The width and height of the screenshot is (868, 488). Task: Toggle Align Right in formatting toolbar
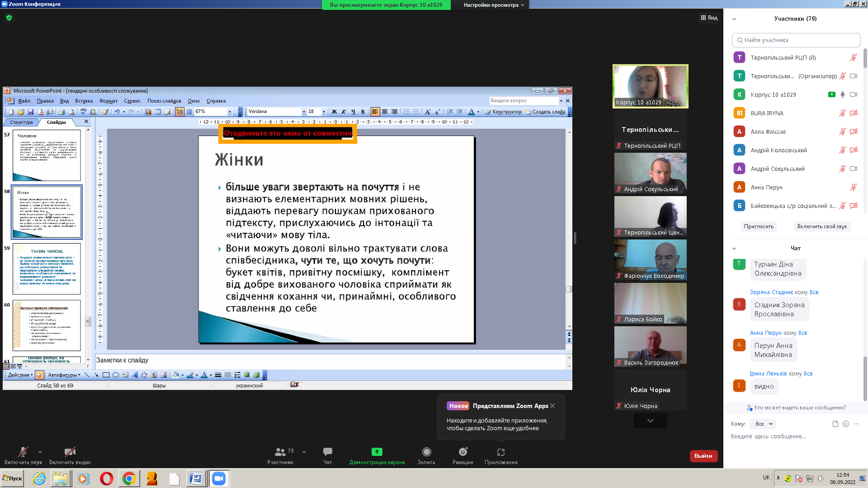394,112
